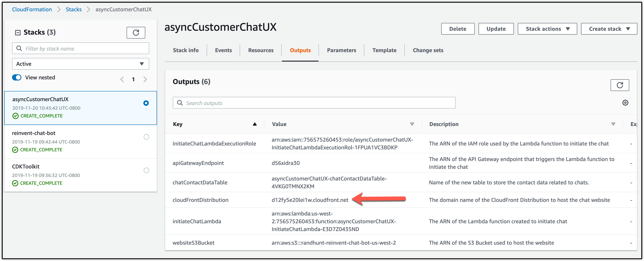Sort outputs by Key column arrow
The image size is (644, 261).
254,124
